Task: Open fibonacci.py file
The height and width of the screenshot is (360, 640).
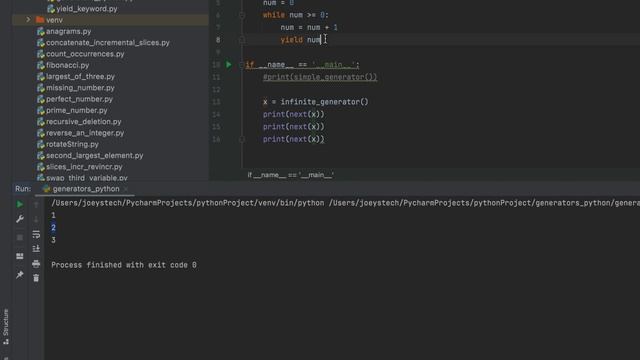Action: pos(67,65)
